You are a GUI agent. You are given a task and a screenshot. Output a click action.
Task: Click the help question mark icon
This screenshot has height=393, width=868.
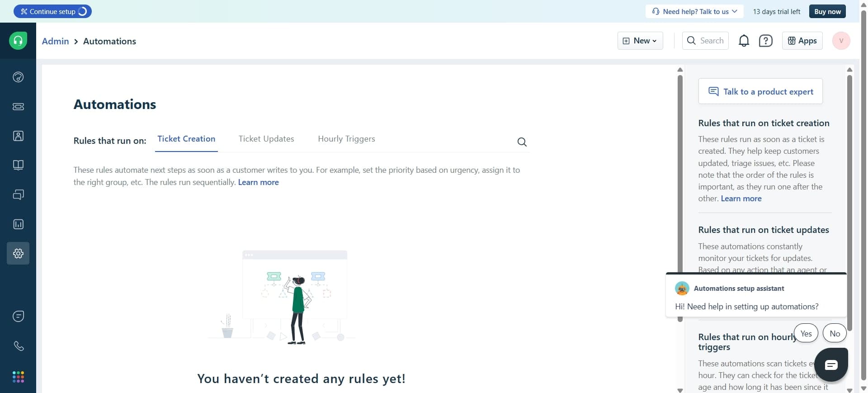pyautogui.click(x=765, y=41)
